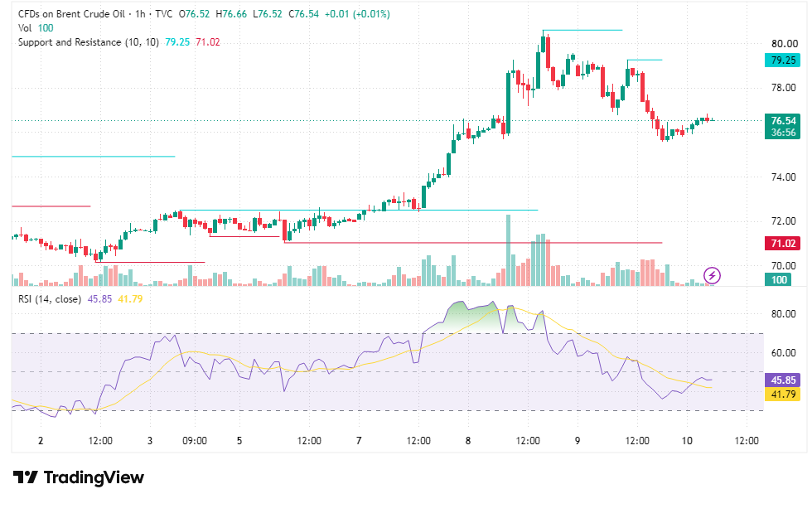
Task: Click the L76.52 low value in header
Action: point(267,14)
